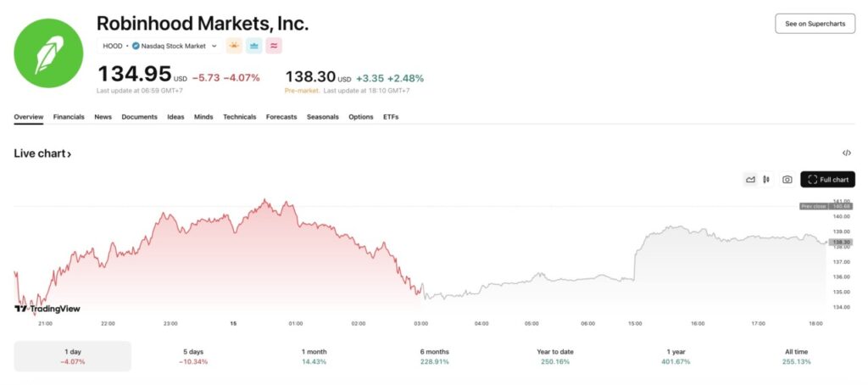This screenshot has height=385, width=868.
Task: Open the embed code icon
Action: [846, 153]
